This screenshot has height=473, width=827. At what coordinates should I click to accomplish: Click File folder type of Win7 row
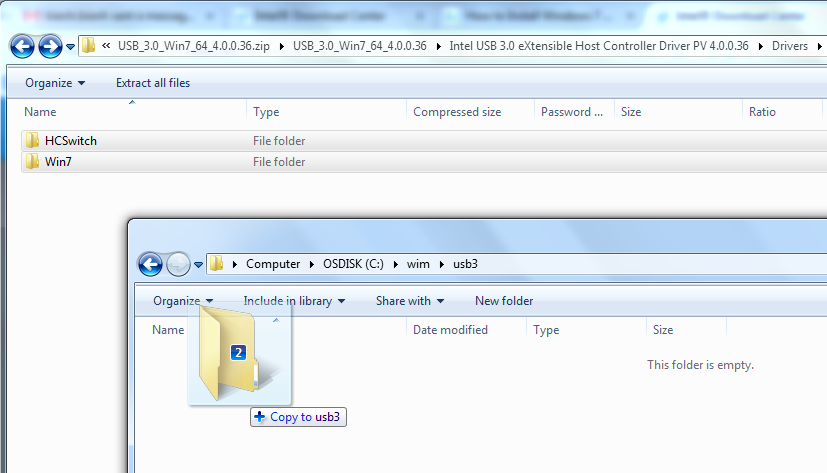[279, 162]
